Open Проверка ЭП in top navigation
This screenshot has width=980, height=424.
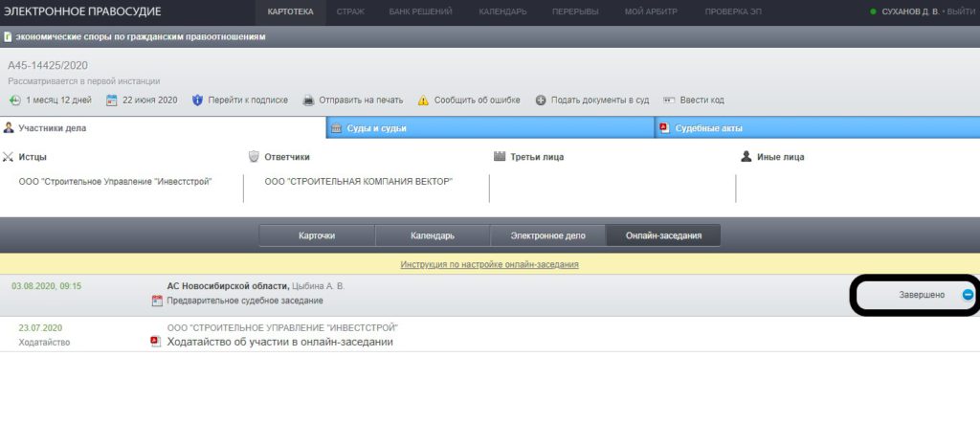point(733,11)
